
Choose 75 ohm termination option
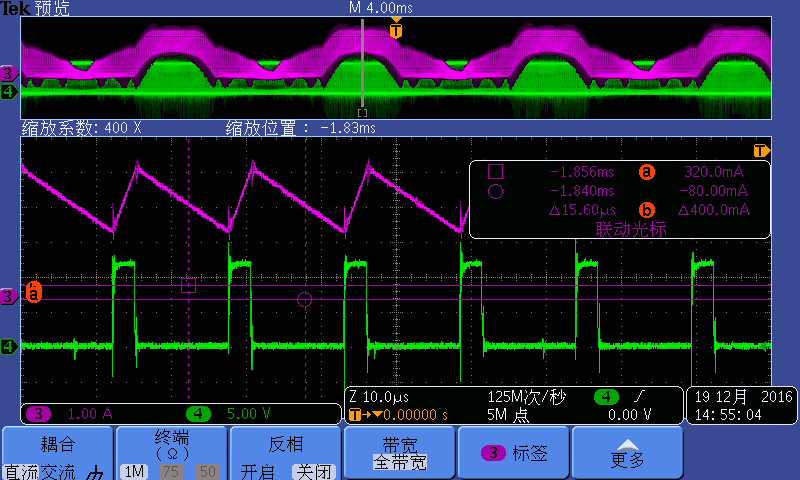pyautogui.click(x=171, y=471)
